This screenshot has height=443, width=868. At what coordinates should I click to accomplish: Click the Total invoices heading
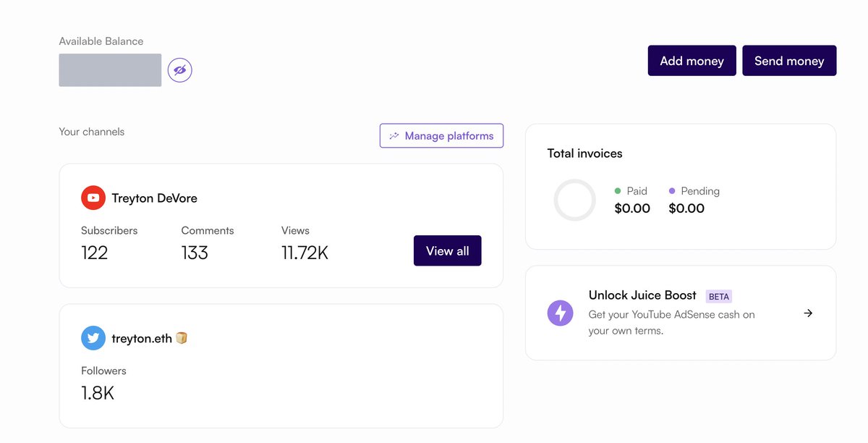click(x=584, y=153)
